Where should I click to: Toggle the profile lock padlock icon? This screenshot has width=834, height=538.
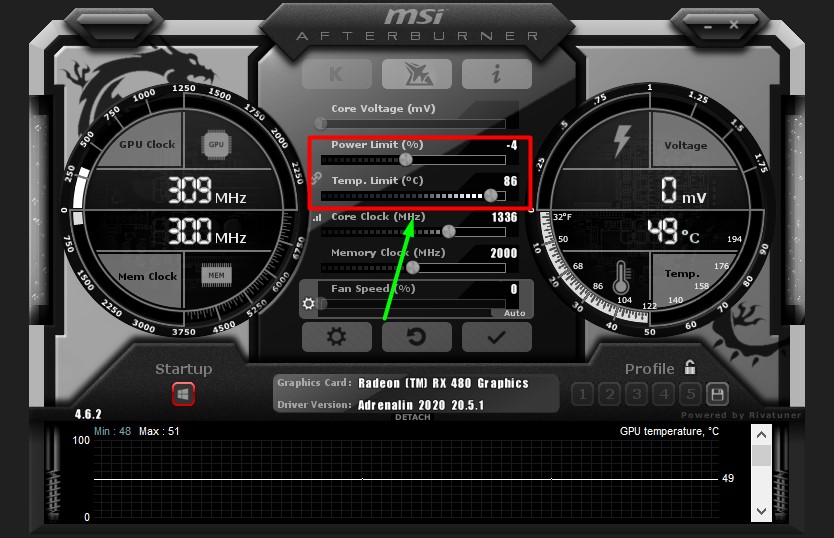690,367
